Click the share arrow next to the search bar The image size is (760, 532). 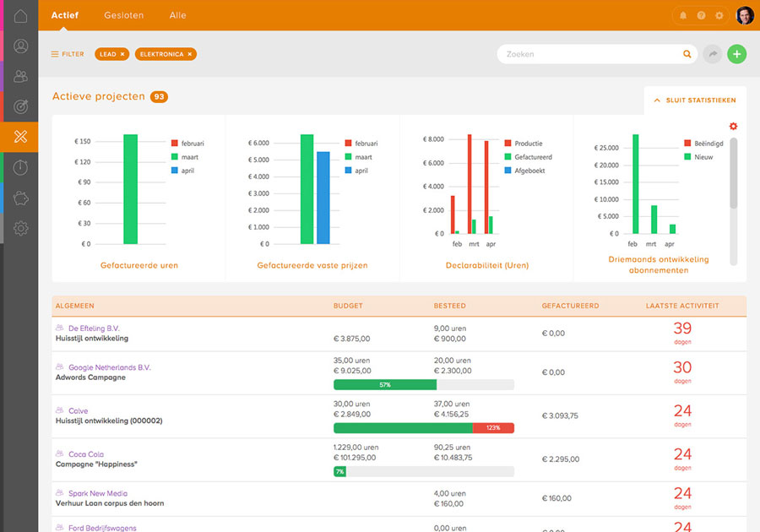714,53
